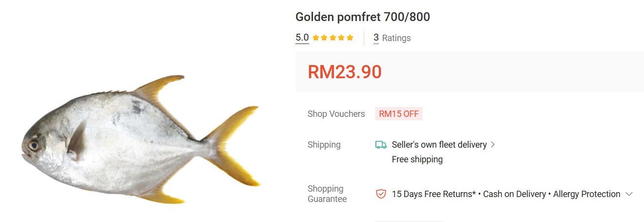The height and width of the screenshot is (222, 644).
Task: Click the delivery truck shipping icon
Action: (x=381, y=145)
